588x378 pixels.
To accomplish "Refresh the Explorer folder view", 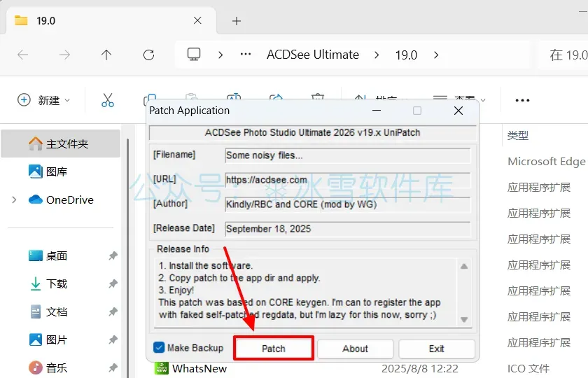I will pos(148,55).
